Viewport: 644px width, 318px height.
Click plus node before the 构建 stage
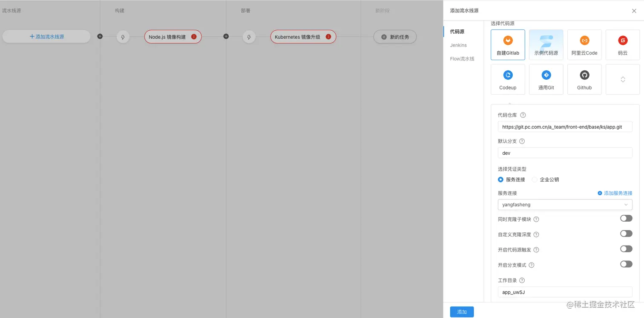(x=100, y=36)
